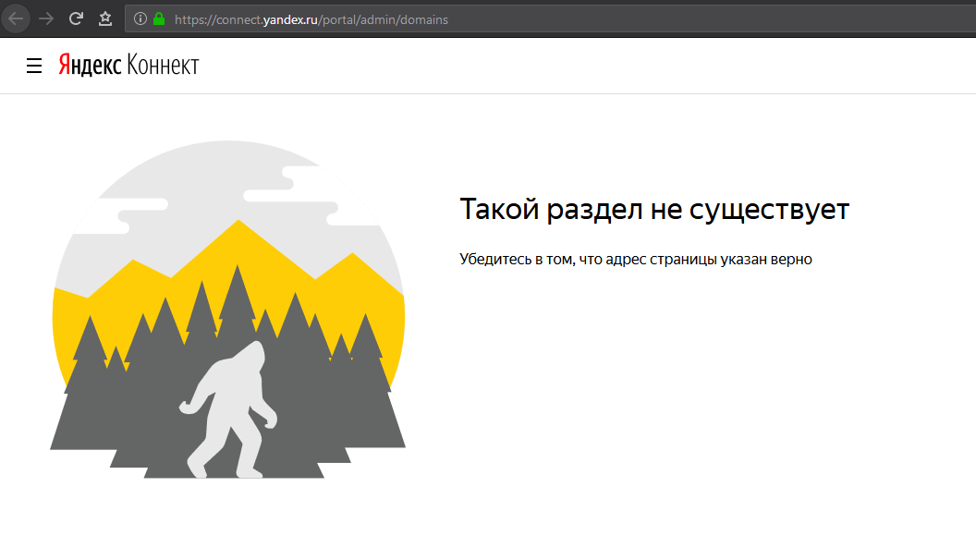Click the dark gray pine tree on the far left
This screenshot has width=976, height=560.
click(x=85, y=388)
